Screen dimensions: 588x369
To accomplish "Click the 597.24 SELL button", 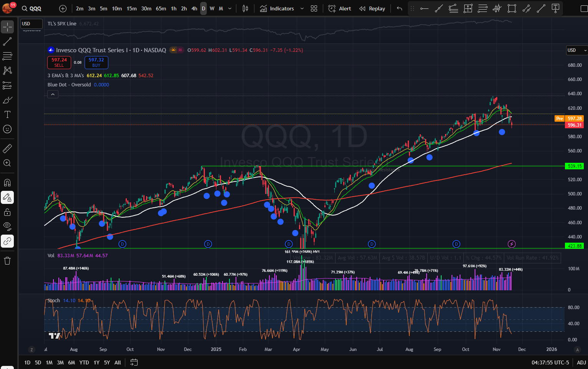I will coord(59,62).
